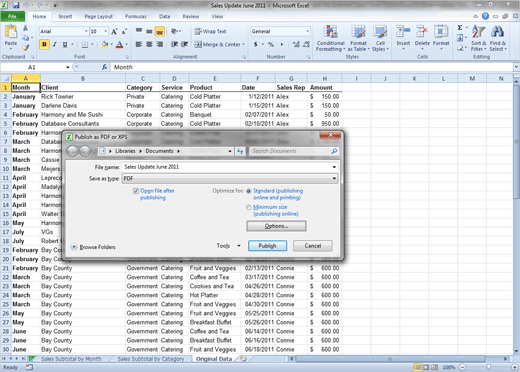Click the Cancel button in dialog

click(x=313, y=246)
